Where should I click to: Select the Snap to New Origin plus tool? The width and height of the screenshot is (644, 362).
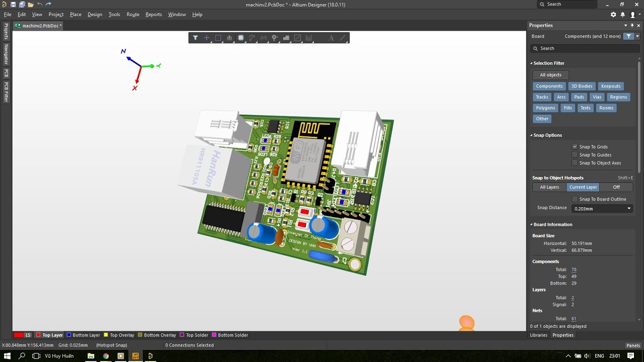(206, 38)
